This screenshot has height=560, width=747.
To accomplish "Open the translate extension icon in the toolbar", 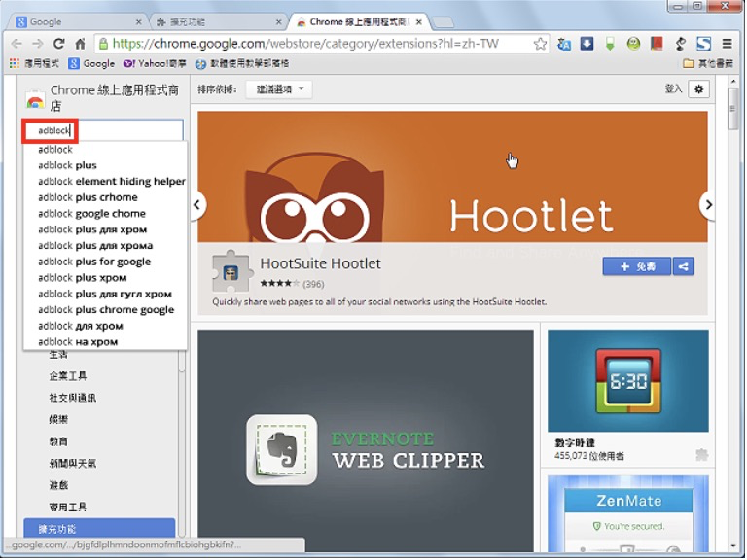I will [564, 45].
